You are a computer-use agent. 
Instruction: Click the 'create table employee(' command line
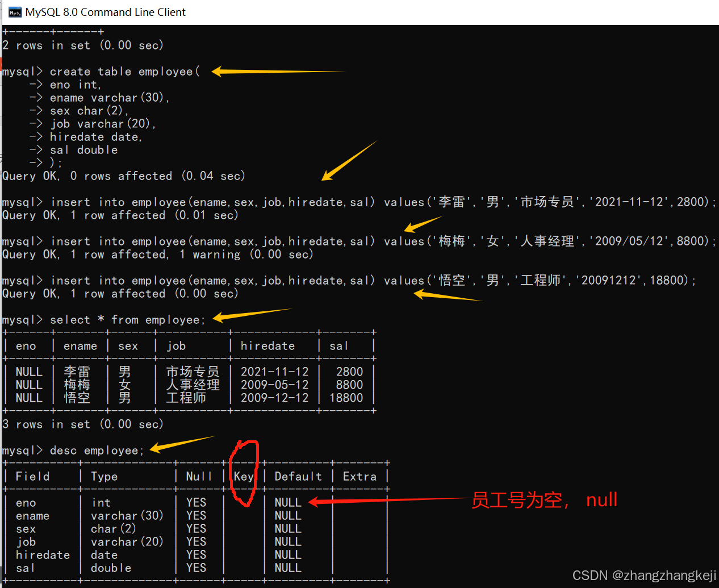point(101,72)
